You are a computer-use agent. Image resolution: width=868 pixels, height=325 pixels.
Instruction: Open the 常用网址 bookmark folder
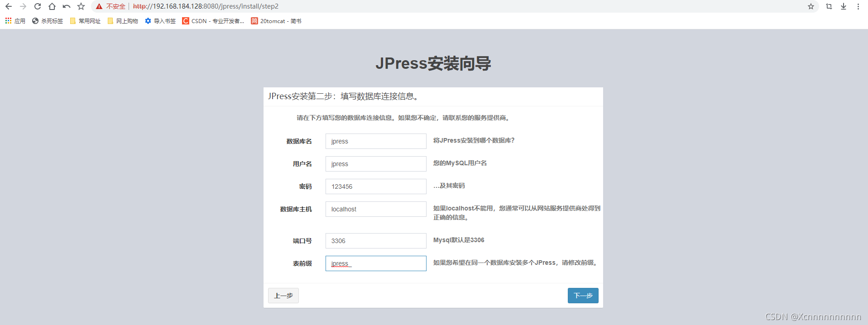85,21
